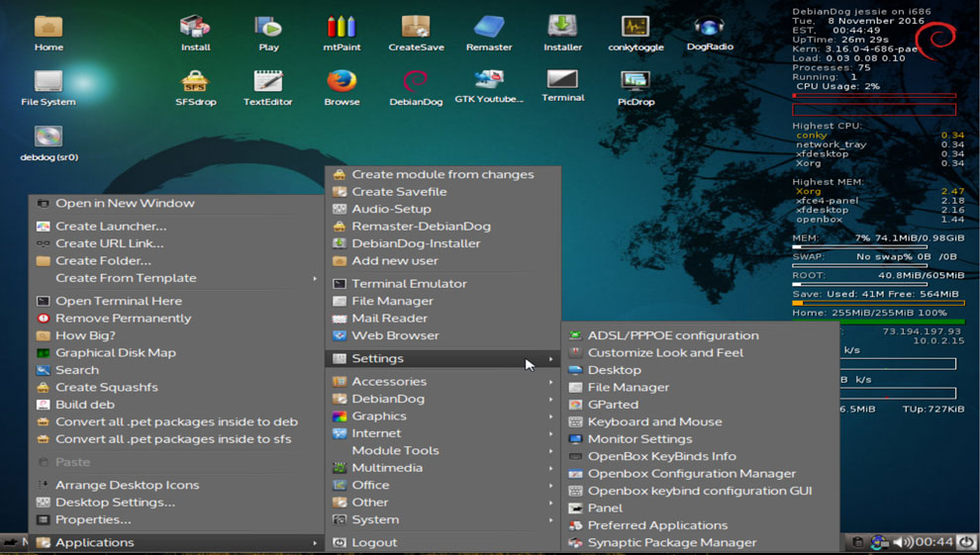
Task: Click the power button in the panel
Action: (x=967, y=542)
